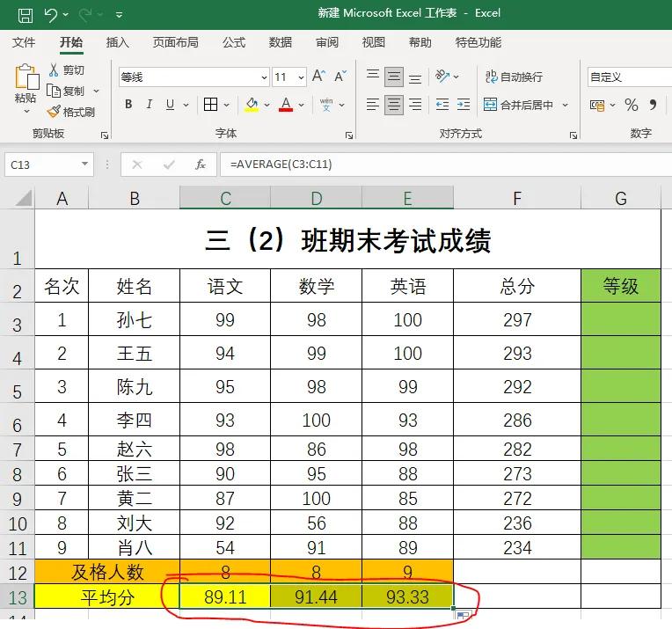Click the cancel X formula icon

tap(137, 165)
